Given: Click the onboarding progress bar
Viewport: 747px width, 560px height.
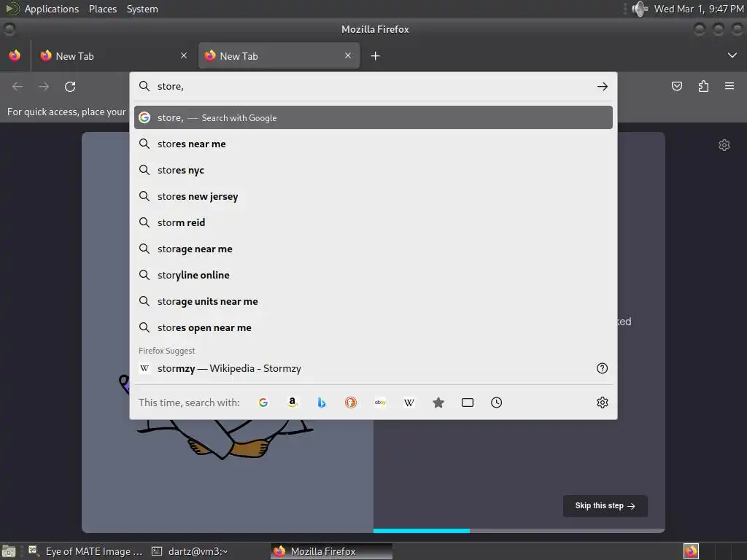Looking at the screenshot, I should point(519,531).
